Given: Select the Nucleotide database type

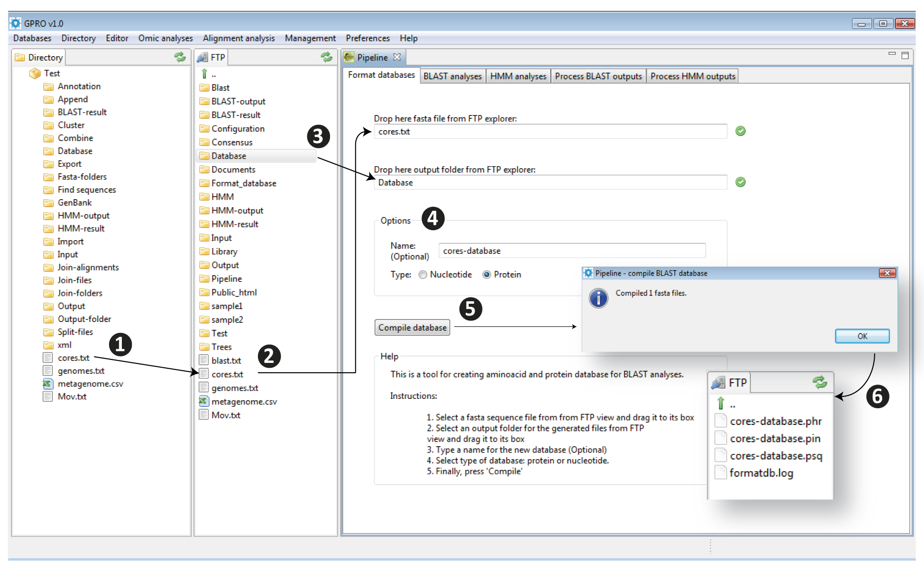Looking at the screenshot, I should pos(423,275).
